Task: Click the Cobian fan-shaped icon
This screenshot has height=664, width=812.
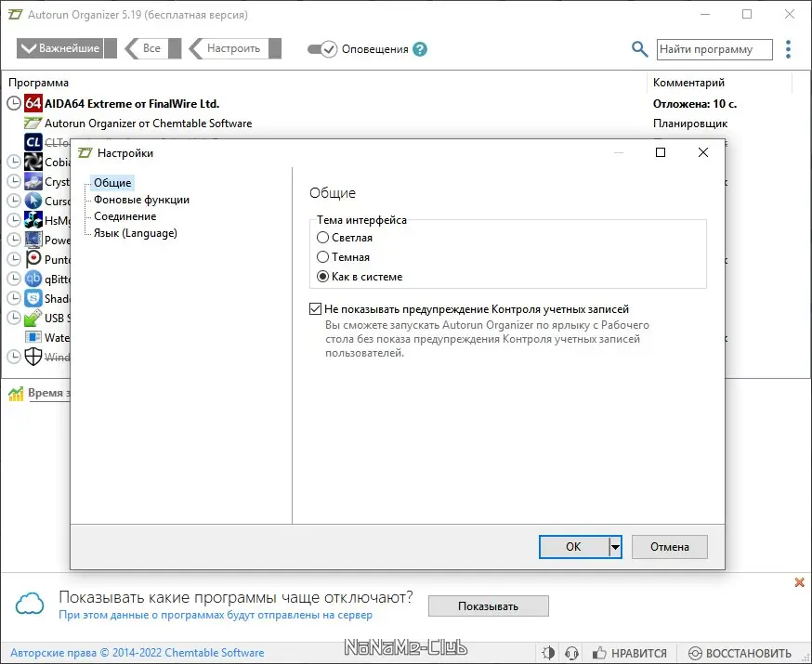Action: (x=33, y=162)
